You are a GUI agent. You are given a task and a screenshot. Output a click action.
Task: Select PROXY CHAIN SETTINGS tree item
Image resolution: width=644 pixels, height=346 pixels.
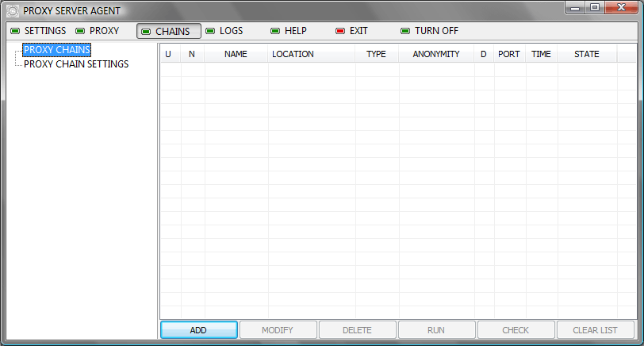coord(76,64)
